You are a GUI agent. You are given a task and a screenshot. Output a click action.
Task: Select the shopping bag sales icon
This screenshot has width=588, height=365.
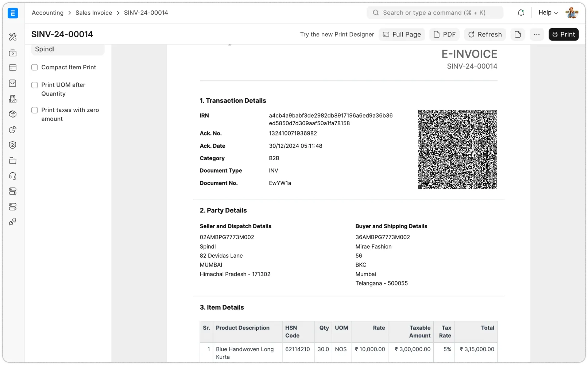(x=13, y=83)
